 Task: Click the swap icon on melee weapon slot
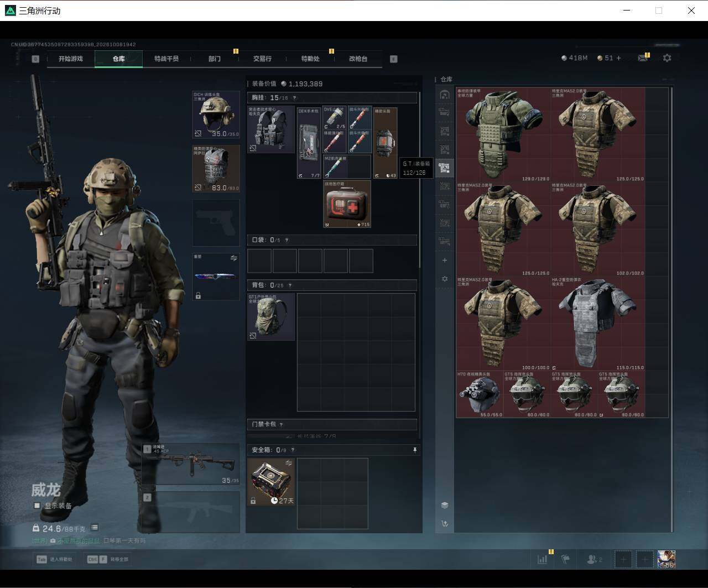[x=233, y=258]
